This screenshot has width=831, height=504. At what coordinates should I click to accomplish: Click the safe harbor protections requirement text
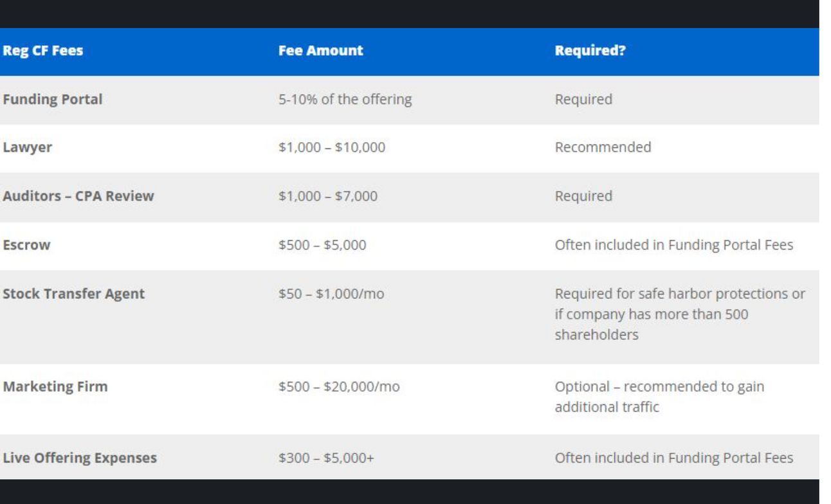point(680,314)
